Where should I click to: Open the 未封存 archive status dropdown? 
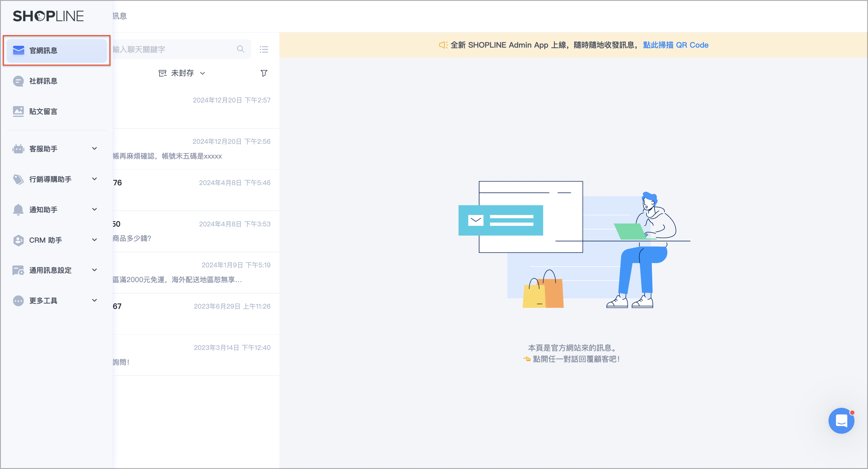[x=182, y=73]
